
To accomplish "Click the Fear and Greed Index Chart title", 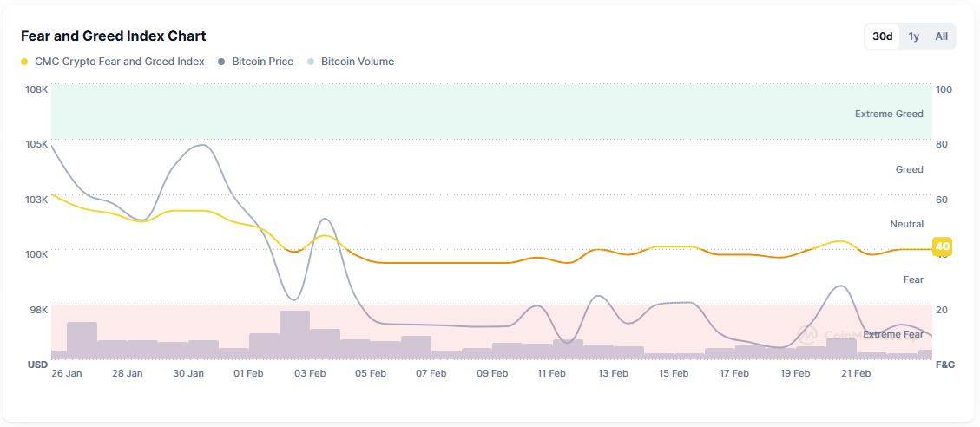I will tap(113, 36).
